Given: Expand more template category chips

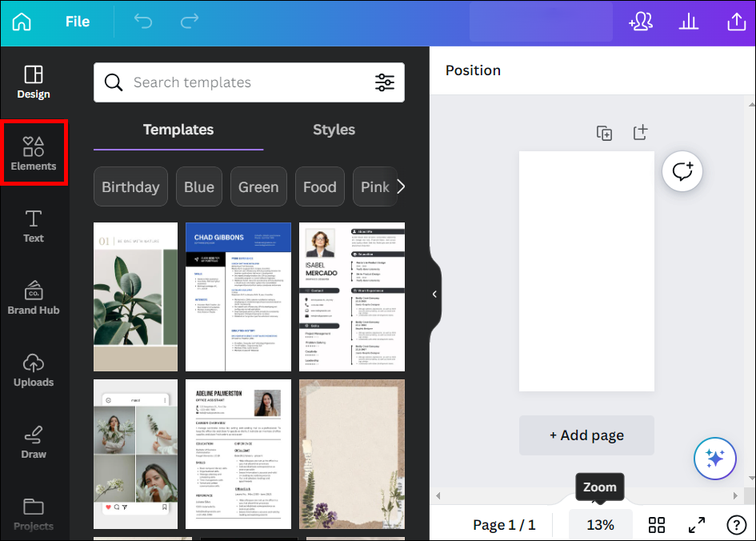Looking at the screenshot, I should pos(402,186).
